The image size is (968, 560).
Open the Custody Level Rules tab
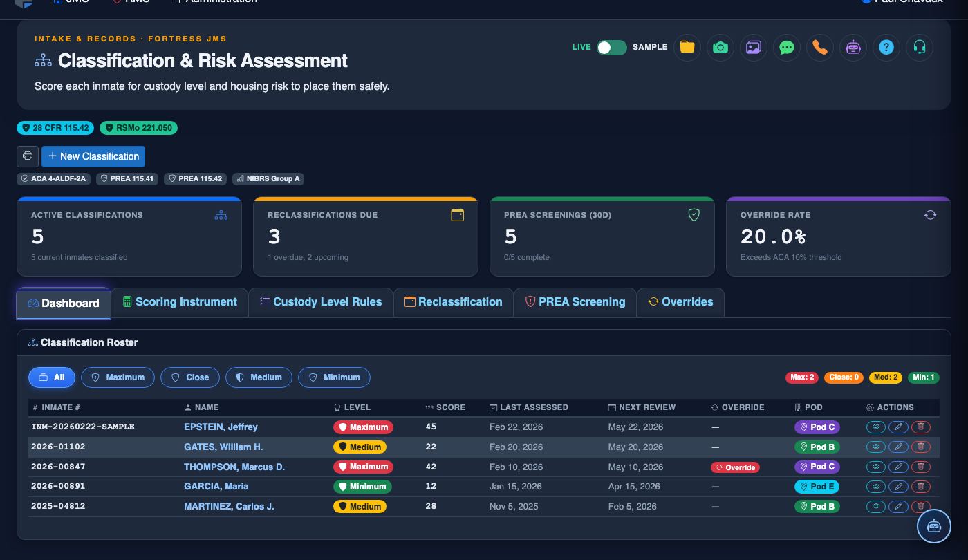coord(321,302)
